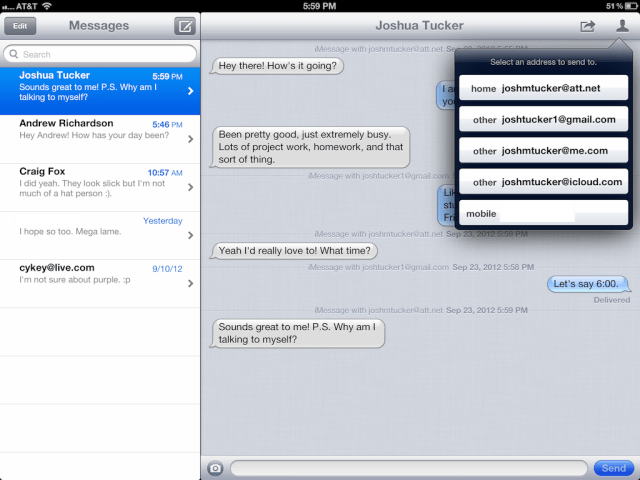Tap the Messages header title

(x=99, y=26)
